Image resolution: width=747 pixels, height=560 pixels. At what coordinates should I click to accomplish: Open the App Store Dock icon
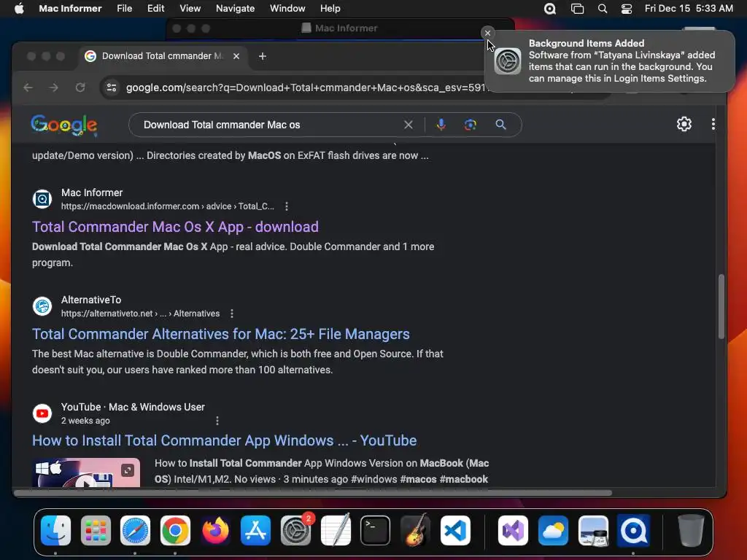pyautogui.click(x=256, y=531)
